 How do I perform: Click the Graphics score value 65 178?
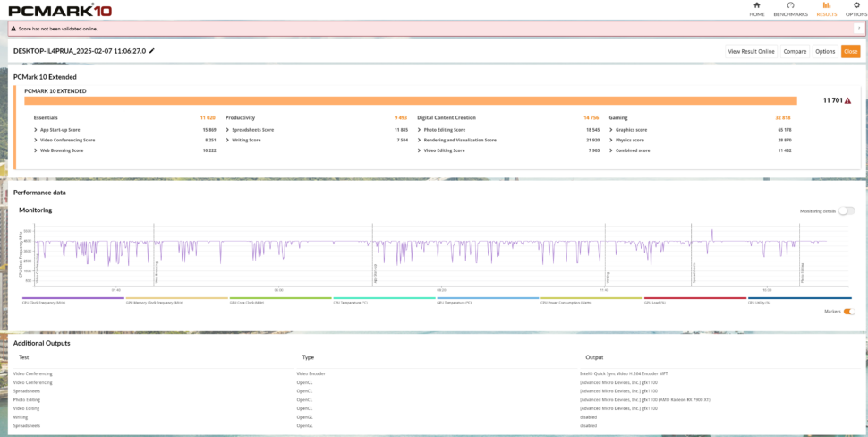click(783, 130)
